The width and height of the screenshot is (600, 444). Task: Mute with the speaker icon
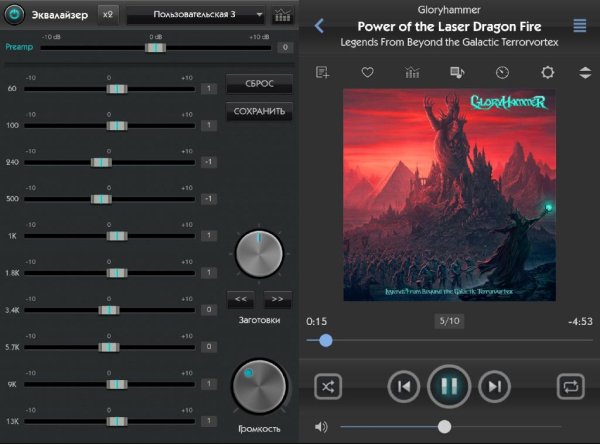(321, 426)
